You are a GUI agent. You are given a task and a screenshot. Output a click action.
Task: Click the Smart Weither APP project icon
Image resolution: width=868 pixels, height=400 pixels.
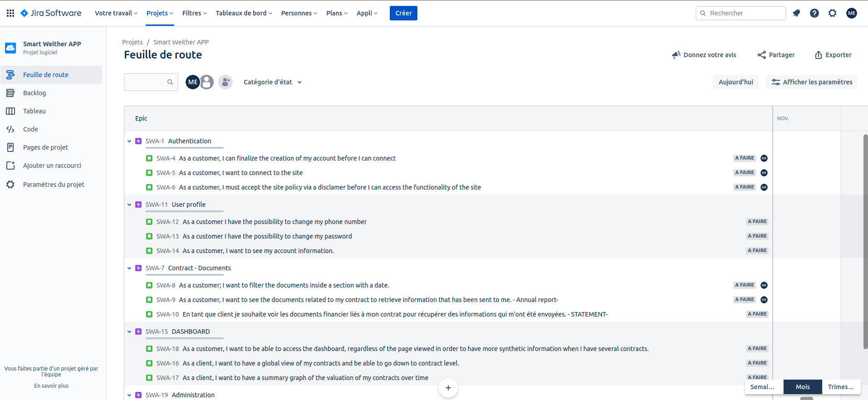(10, 48)
